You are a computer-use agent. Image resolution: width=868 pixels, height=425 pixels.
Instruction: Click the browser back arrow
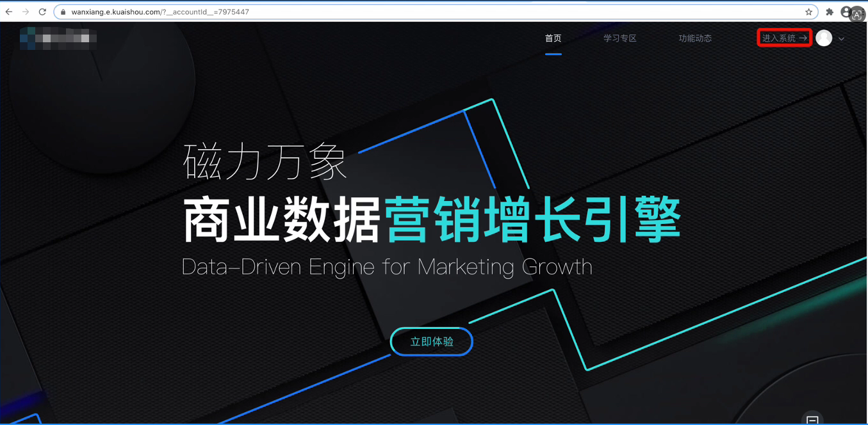[x=9, y=11]
